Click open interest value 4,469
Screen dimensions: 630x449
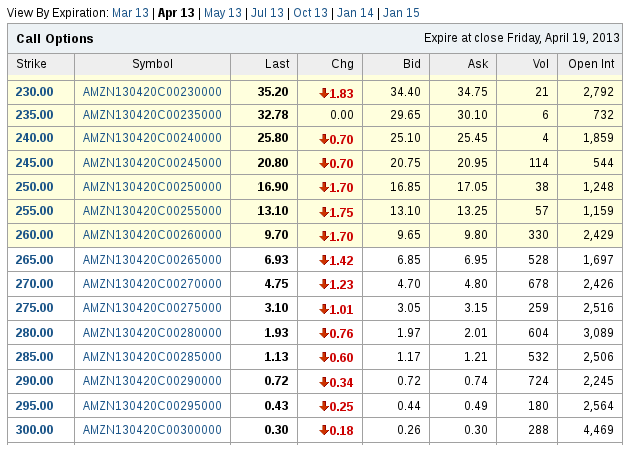pyautogui.click(x=598, y=430)
